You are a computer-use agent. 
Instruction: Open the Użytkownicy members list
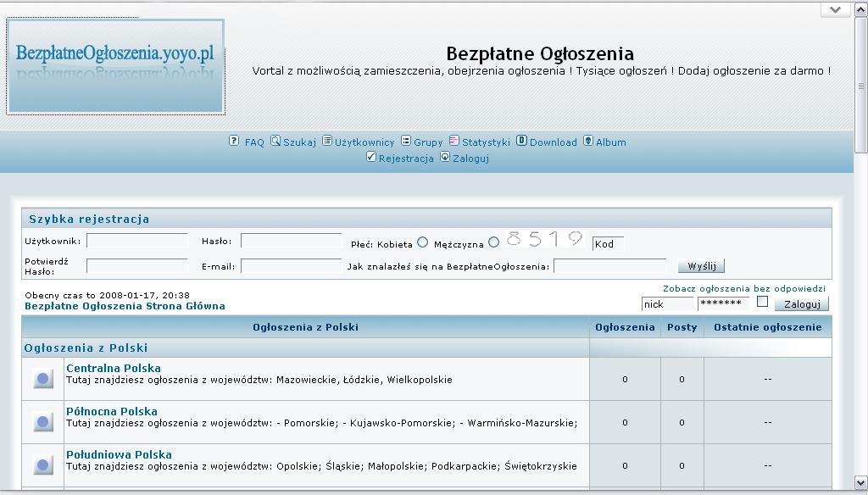click(364, 142)
